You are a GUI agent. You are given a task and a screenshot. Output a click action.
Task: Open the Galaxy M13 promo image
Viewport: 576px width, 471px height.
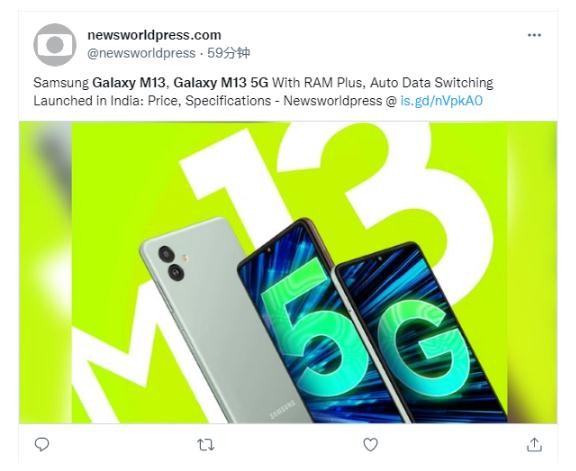288,272
